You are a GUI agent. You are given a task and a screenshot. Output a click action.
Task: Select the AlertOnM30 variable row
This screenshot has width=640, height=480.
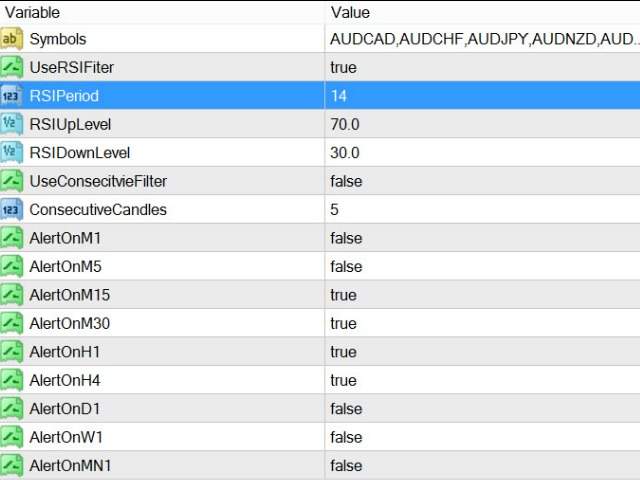pos(320,323)
